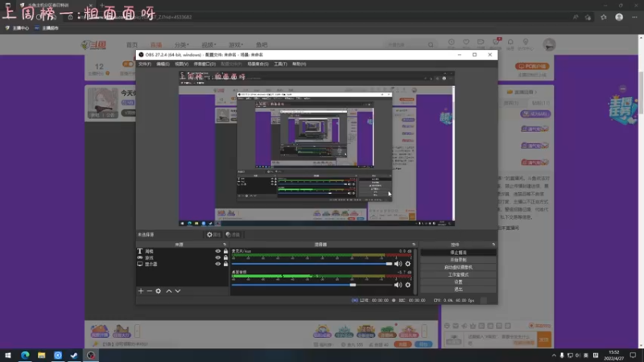Unlock the 周榜 source
Viewport: 644px width, 362px height.
pos(225,251)
